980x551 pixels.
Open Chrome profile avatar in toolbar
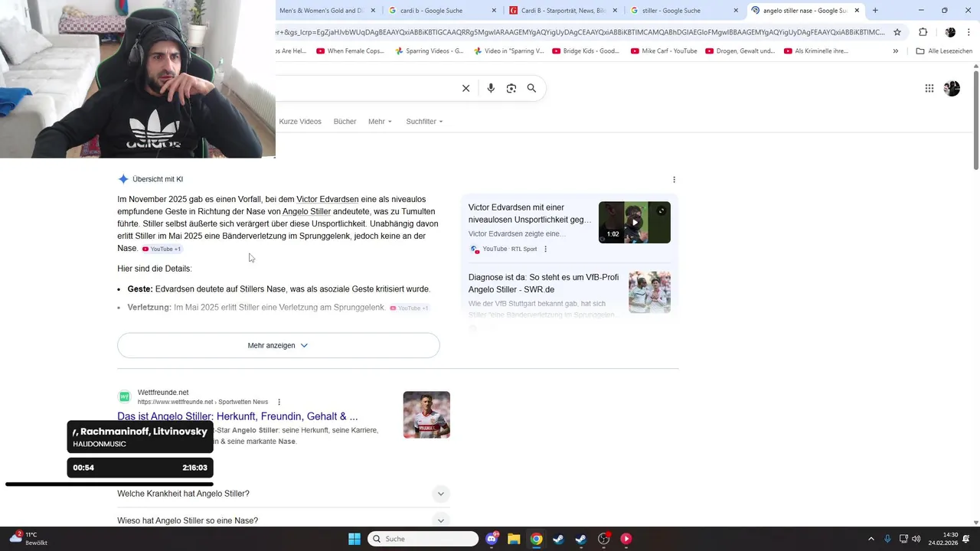[950, 32]
